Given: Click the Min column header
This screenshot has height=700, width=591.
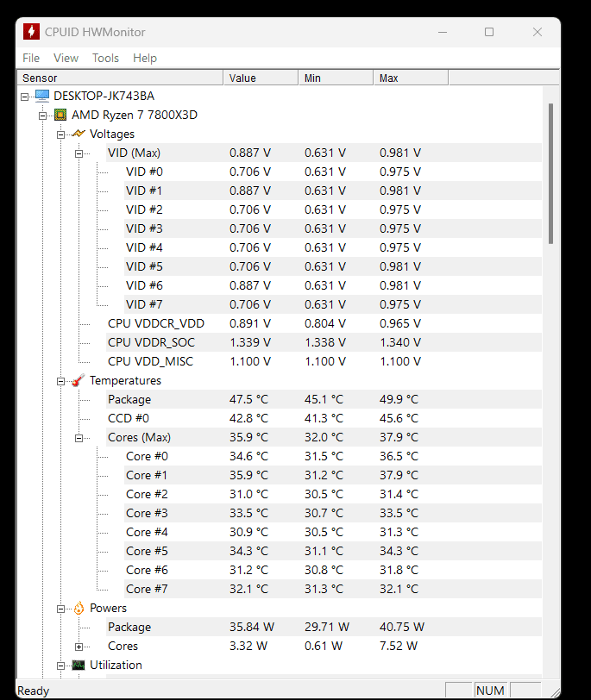Looking at the screenshot, I should pyautogui.click(x=336, y=78).
